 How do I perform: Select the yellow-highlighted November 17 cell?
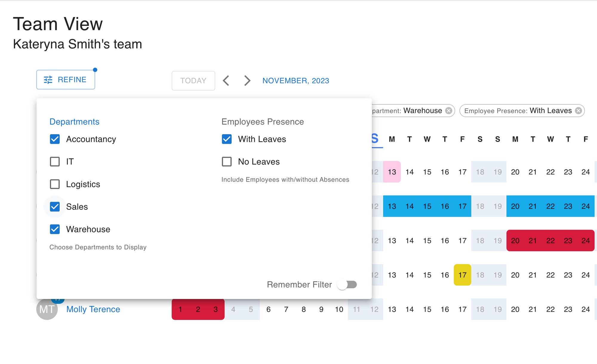[462, 275]
